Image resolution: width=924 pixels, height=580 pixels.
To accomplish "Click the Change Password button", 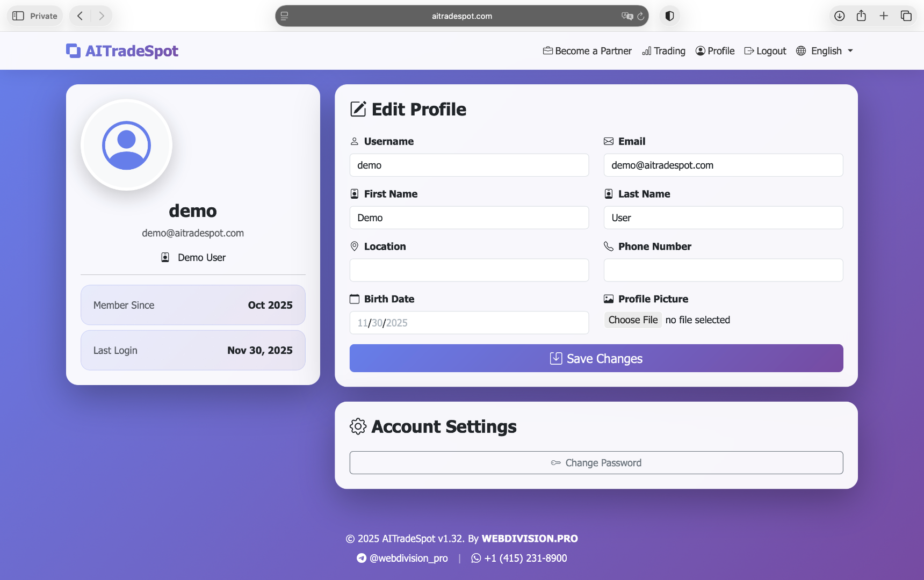I will click(596, 463).
